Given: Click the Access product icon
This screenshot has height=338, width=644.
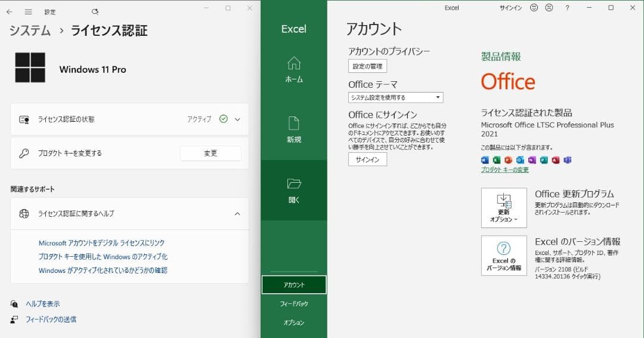Looking at the screenshot, I should tap(556, 160).
